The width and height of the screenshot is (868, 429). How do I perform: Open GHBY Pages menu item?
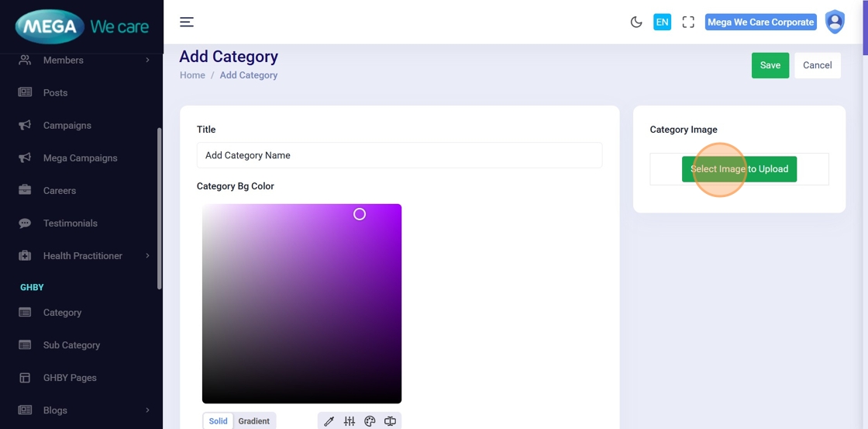70,378
